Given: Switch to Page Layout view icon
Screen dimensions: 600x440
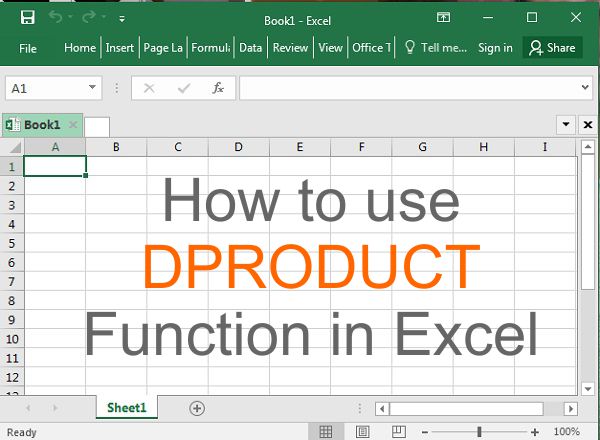Looking at the screenshot, I should point(362,432).
